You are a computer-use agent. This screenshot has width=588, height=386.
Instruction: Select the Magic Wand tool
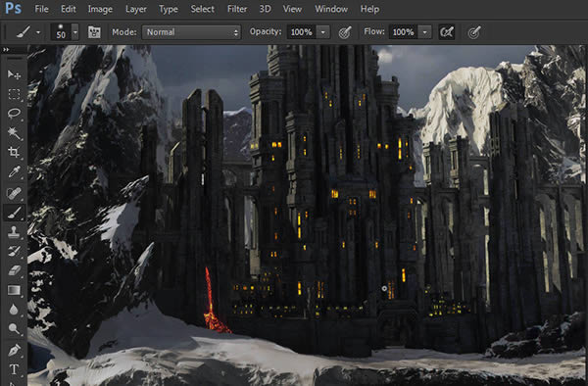[x=14, y=132]
